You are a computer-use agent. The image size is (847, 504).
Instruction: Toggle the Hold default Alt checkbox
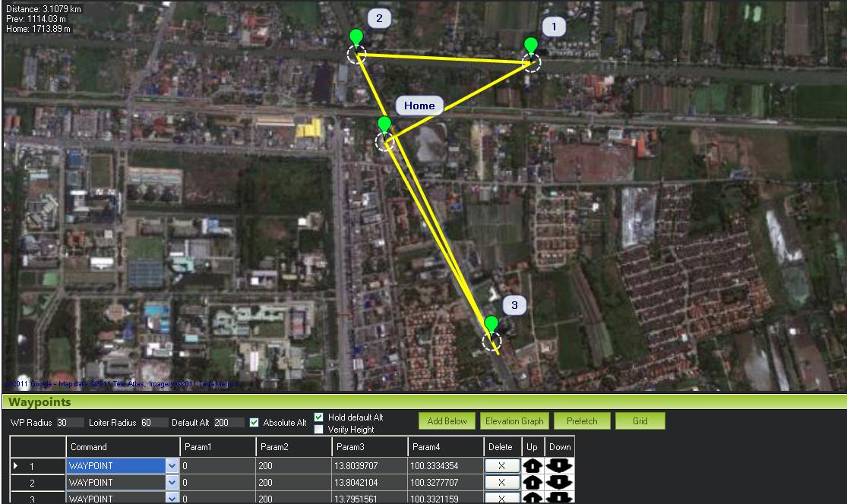pyautogui.click(x=319, y=417)
